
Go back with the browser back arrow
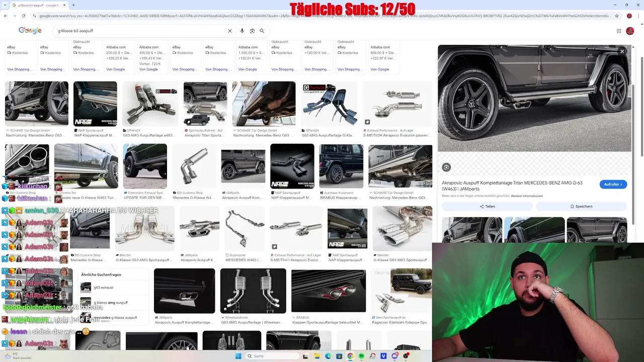pos(6,16)
